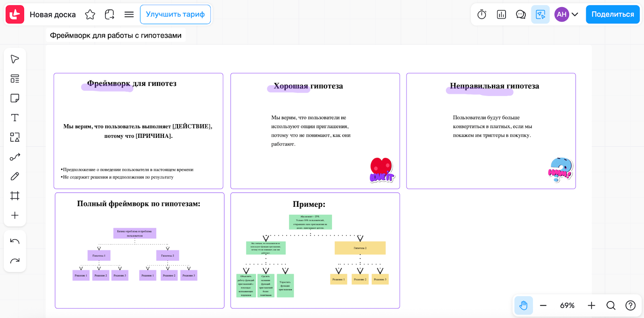Select the pencil drawing tool

(15, 176)
